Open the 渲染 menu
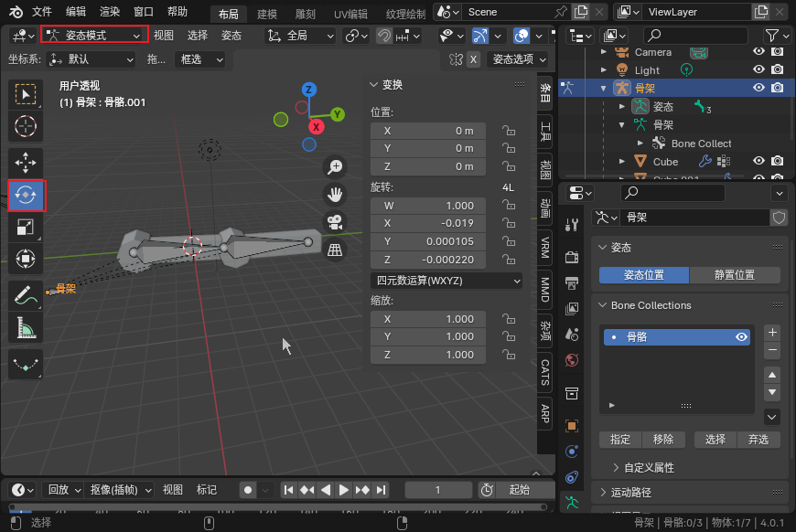Image resolution: width=796 pixels, height=532 pixels. [x=109, y=12]
